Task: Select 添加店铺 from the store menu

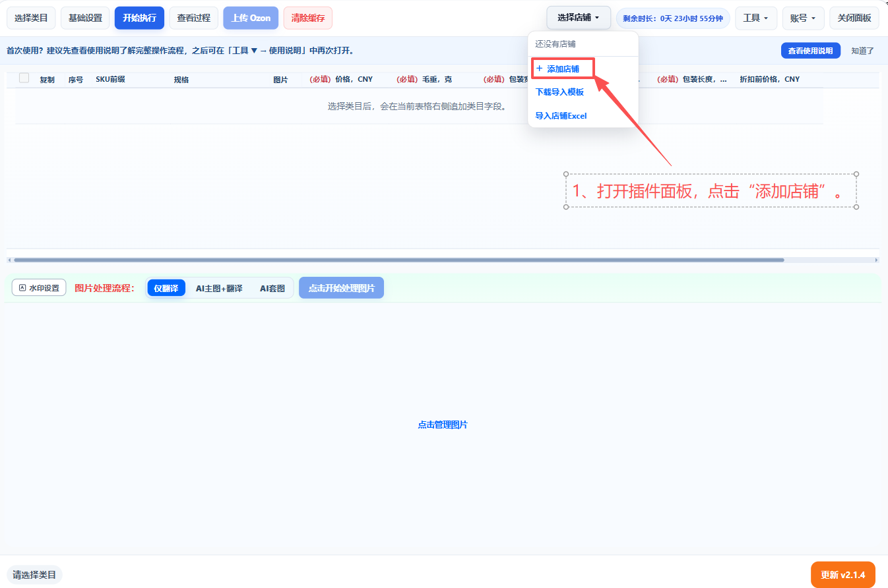Action: [563, 69]
